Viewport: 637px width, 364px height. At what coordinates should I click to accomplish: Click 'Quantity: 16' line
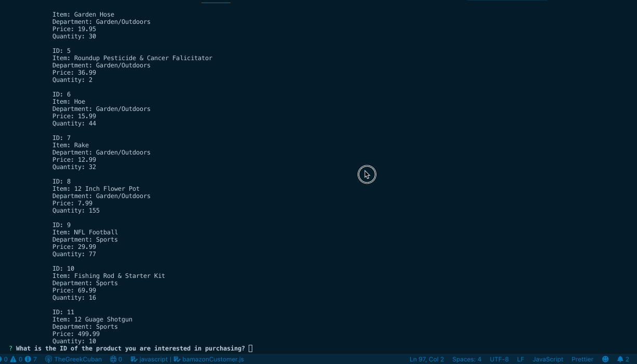tap(74, 298)
